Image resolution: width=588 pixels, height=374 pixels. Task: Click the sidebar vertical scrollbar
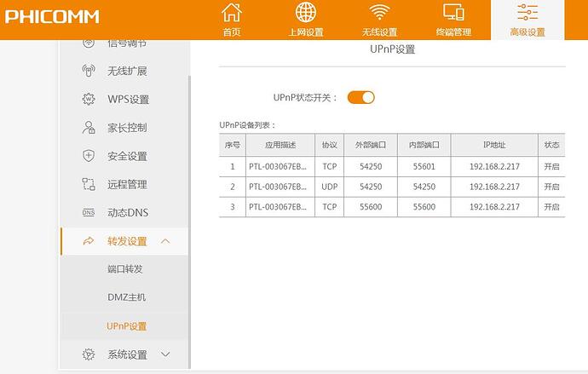tap(189, 222)
